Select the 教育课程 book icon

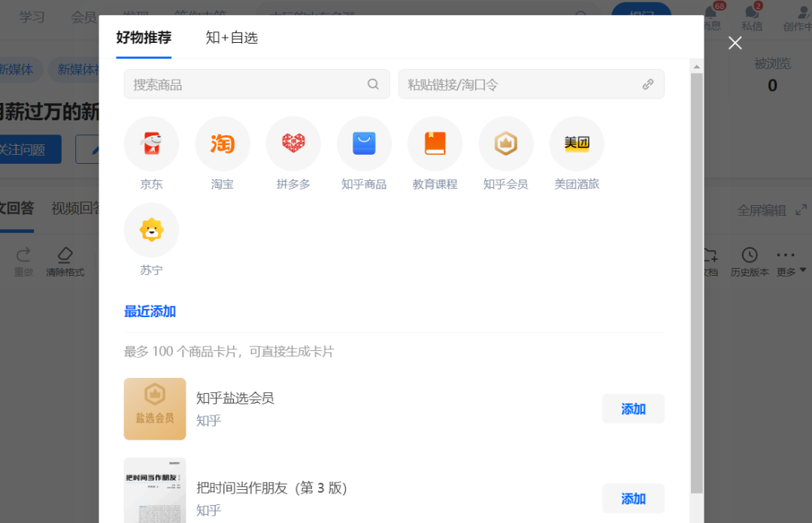click(x=435, y=144)
